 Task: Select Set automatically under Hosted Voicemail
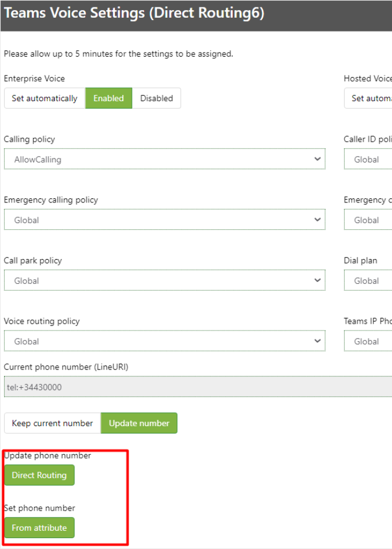pyautogui.click(x=368, y=98)
